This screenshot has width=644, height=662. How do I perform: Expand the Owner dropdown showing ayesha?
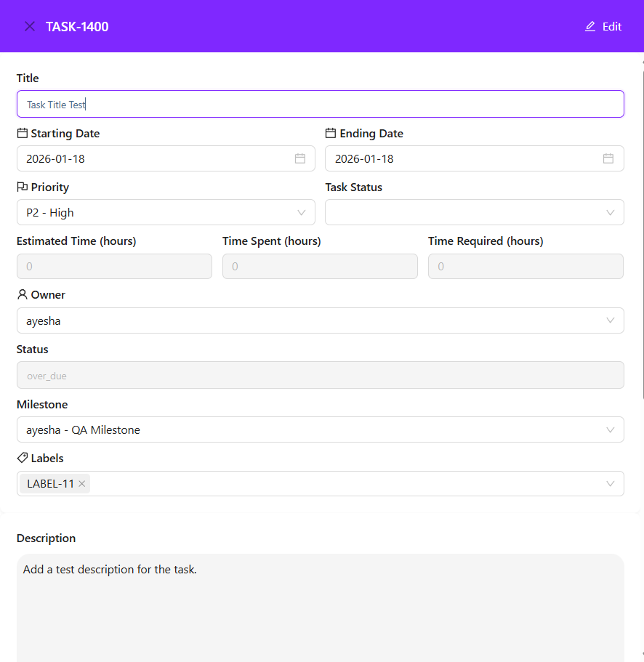[320, 320]
